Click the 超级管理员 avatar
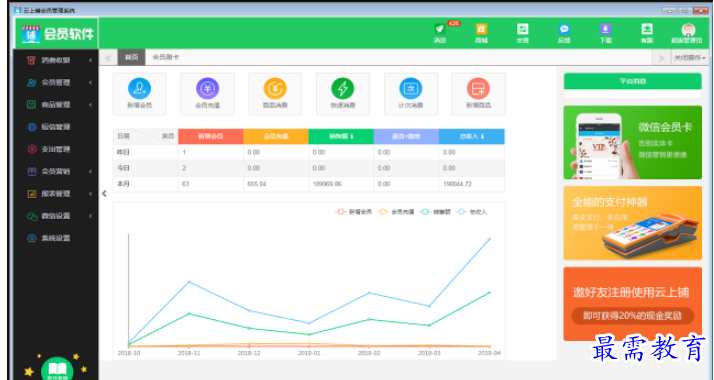Viewport: 714px width, 380px height. point(688,30)
